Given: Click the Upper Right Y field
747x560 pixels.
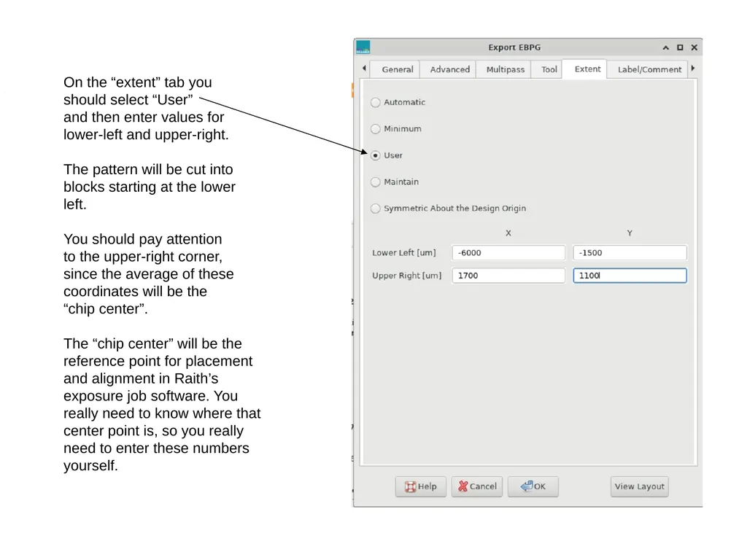Looking at the screenshot, I should tap(630, 276).
